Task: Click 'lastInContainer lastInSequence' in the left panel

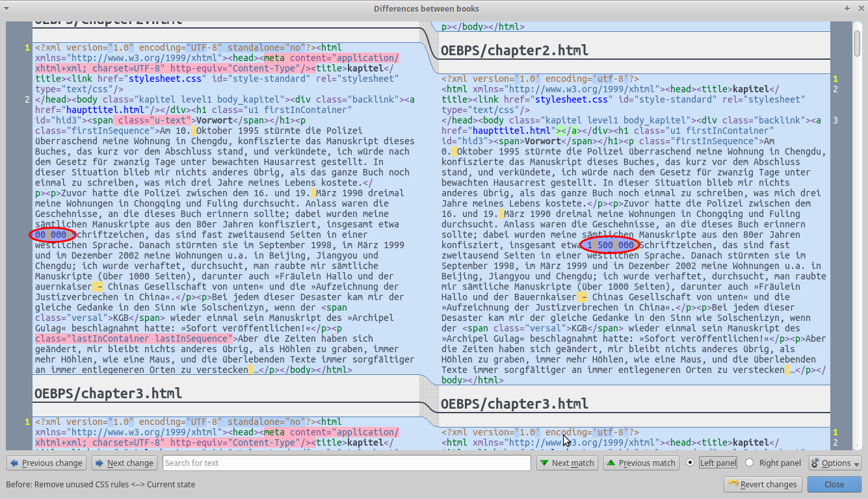Action: click(151, 339)
